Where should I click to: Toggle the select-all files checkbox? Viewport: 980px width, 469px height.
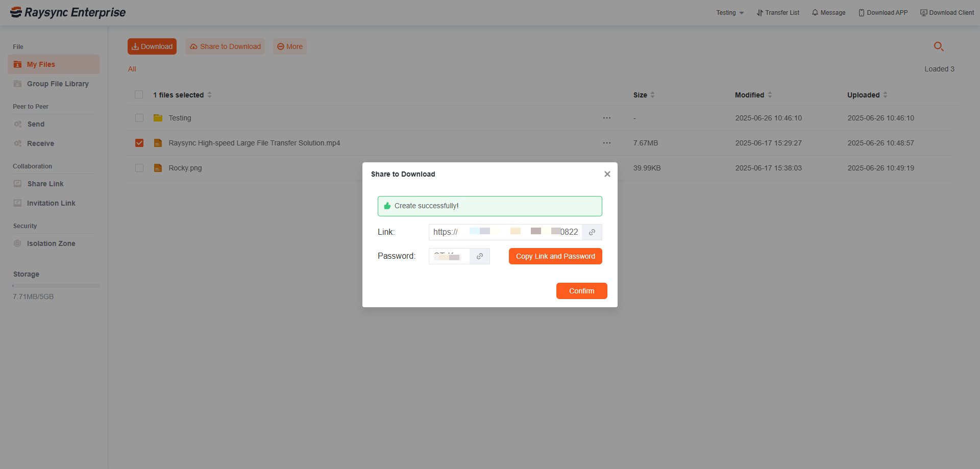(x=139, y=94)
